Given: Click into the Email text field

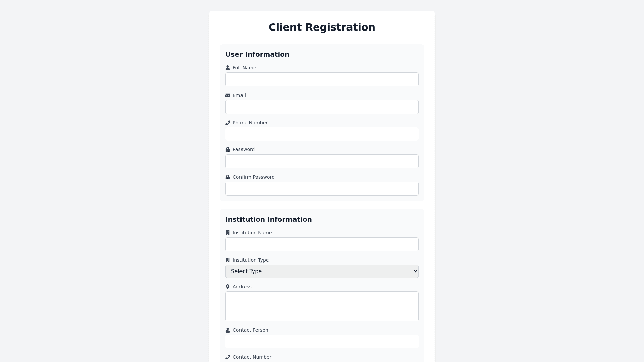Looking at the screenshot, I should pos(322,107).
